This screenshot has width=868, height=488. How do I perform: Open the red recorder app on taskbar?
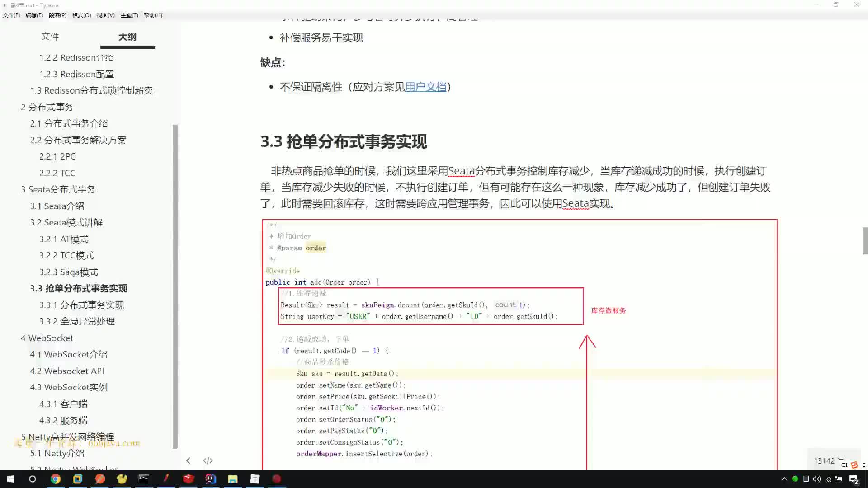point(277,479)
